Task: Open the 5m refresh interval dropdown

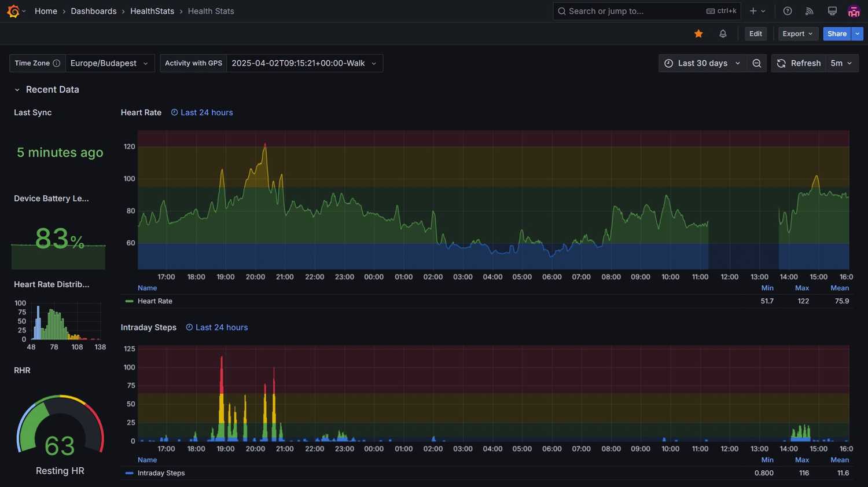Action: click(x=841, y=63)
